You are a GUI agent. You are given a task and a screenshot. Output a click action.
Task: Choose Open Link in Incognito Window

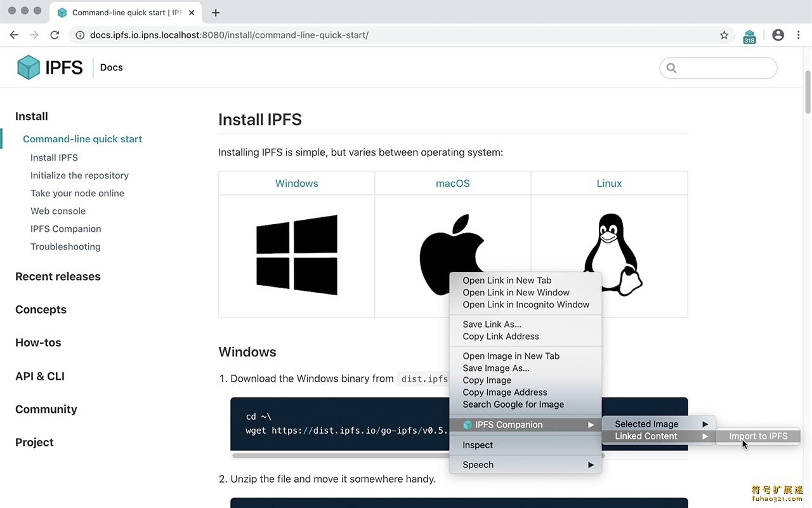(525, 304)
